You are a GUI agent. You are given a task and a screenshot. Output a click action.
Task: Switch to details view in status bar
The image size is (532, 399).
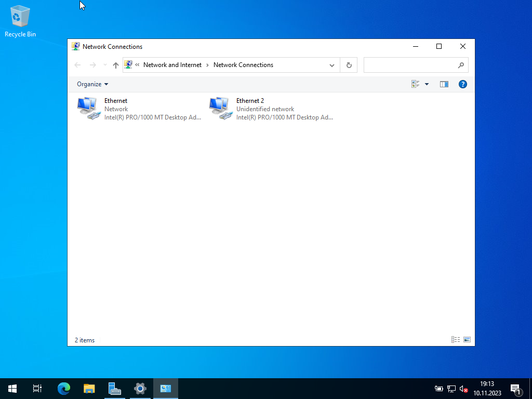click(x=456, y=340)
